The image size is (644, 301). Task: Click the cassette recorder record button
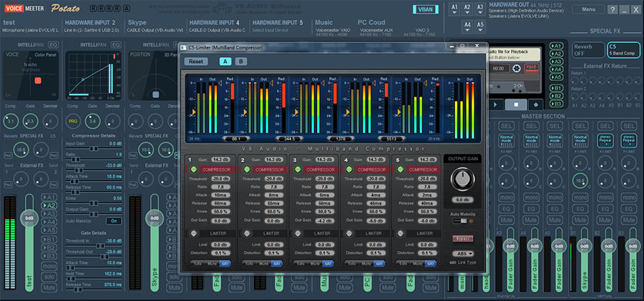[x=536, y=104]
